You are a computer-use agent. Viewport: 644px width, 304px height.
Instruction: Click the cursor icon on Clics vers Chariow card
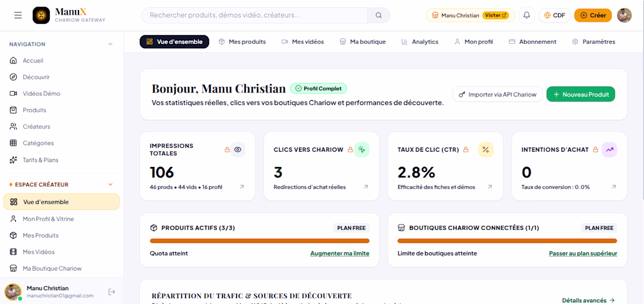[361, 149]
